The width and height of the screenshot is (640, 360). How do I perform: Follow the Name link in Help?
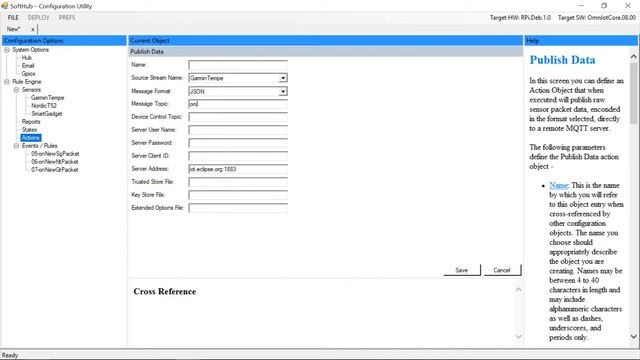(558, 185)
